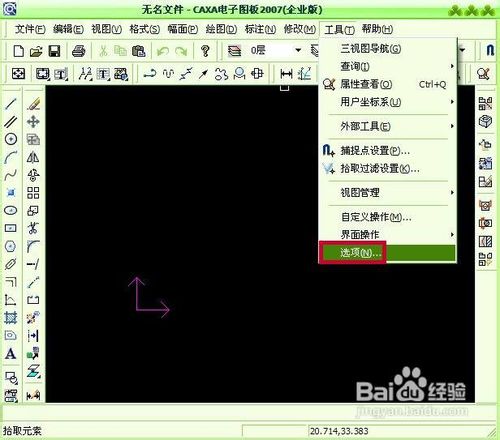Choose 属性查看(O) menu entry
Viewport: 500px width, 440px height.
tap(388, 84)
